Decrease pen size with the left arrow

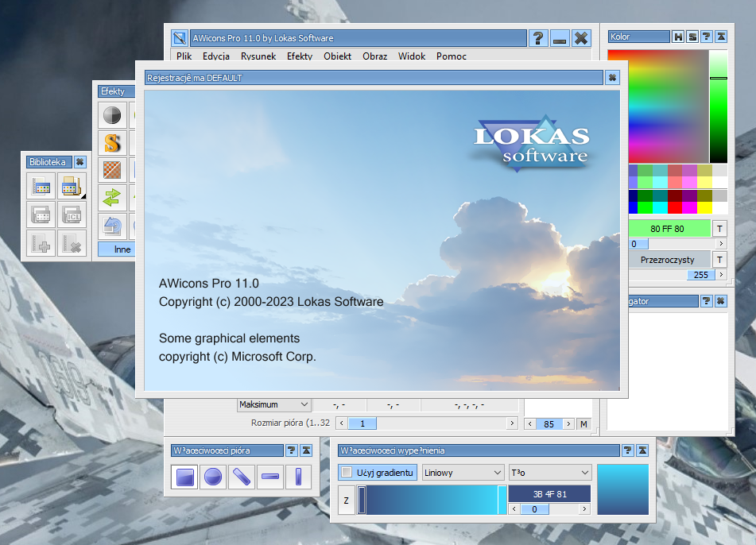(342, 423)
